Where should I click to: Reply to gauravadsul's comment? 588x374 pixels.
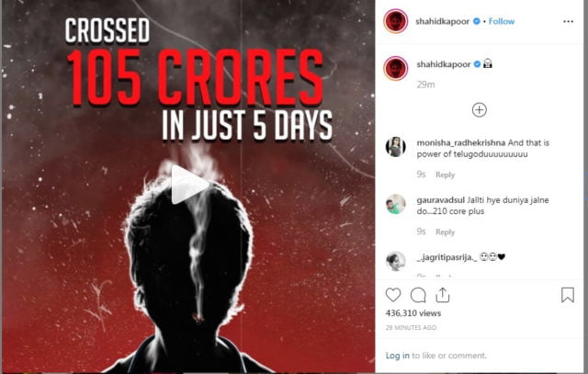(x=446, y=232)
